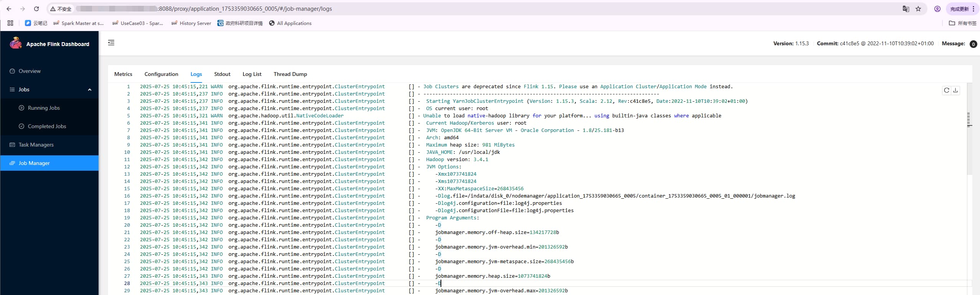980x295 pixels.
Task: Bookmark this page with star icon
Action: [x=918, y=9]
